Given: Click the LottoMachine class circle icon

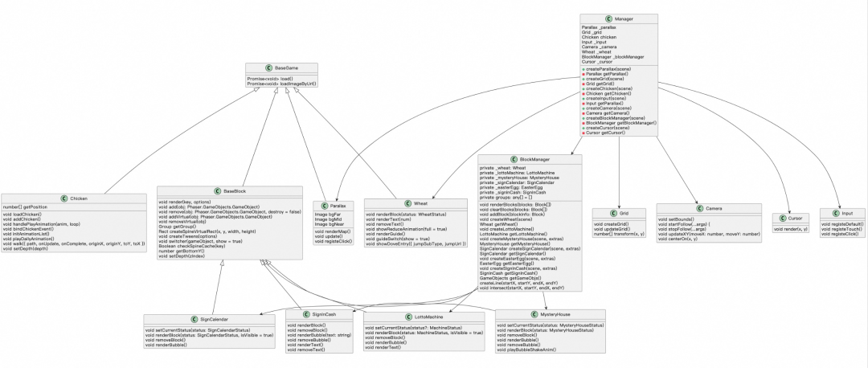Looking at the screenshot, I should pos(410,317).
